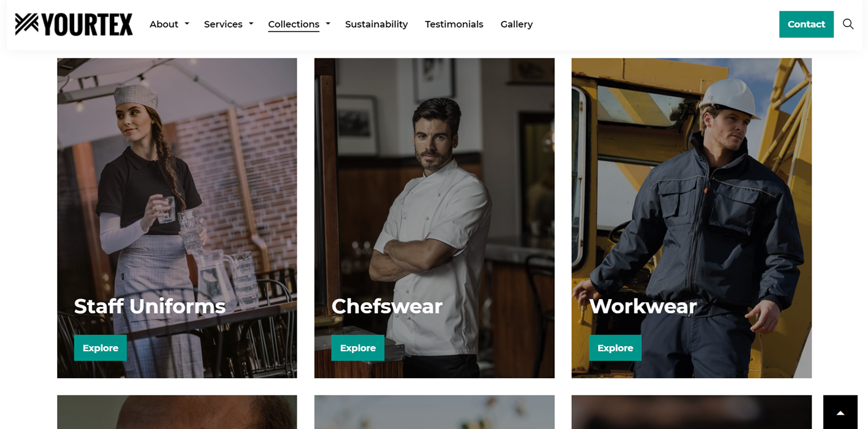Click the Workwear heading text
This screenshot has width=868, height=429.
[643, 306]
